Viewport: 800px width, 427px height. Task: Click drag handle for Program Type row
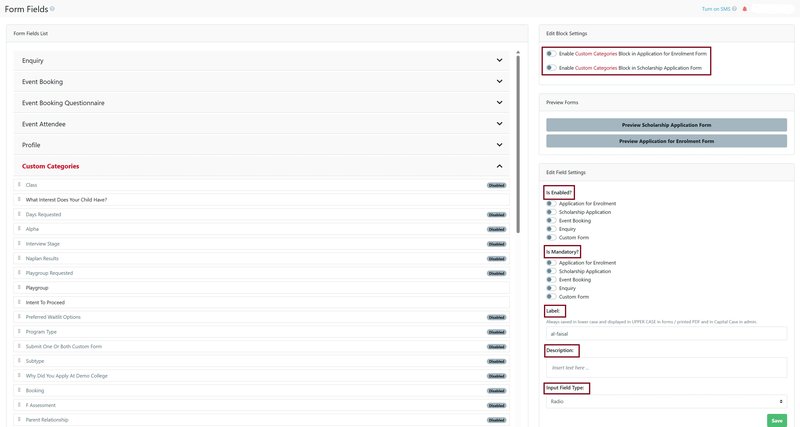coord(19,332)
